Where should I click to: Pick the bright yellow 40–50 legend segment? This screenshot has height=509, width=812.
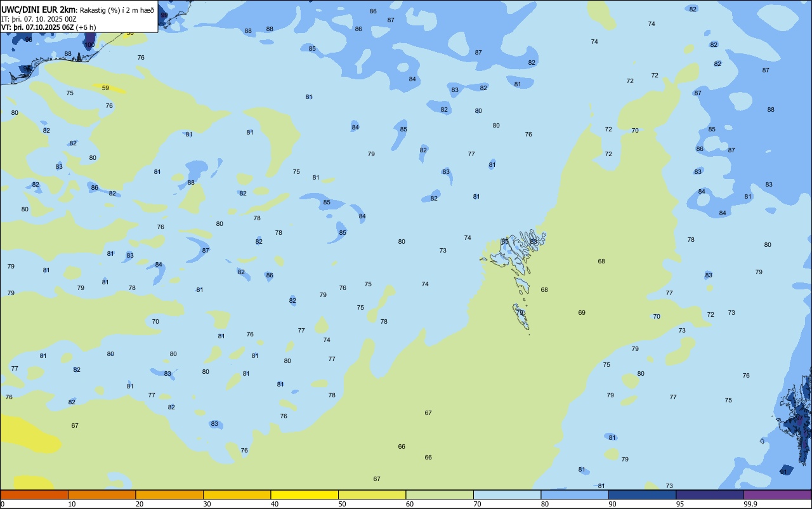click(x=304, y=494)
